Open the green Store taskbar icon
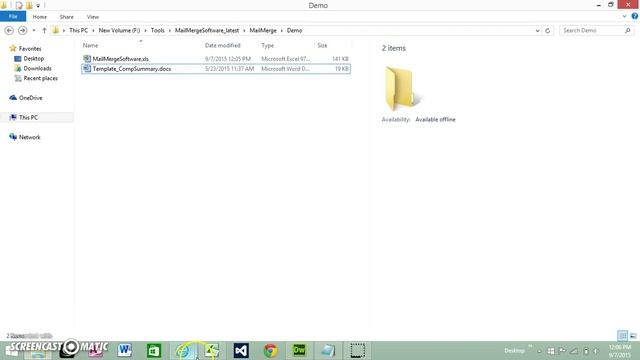The image size is (640, 360). [153, 350]
